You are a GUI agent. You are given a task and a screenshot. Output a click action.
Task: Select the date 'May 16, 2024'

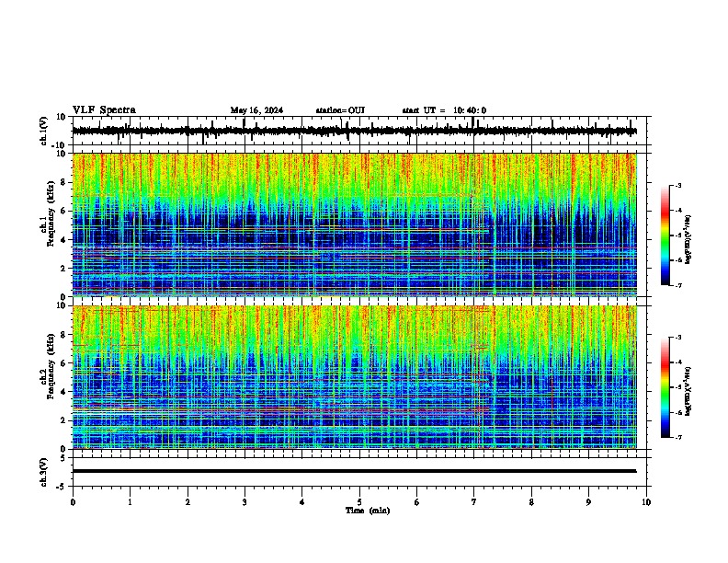coord(256,110)
